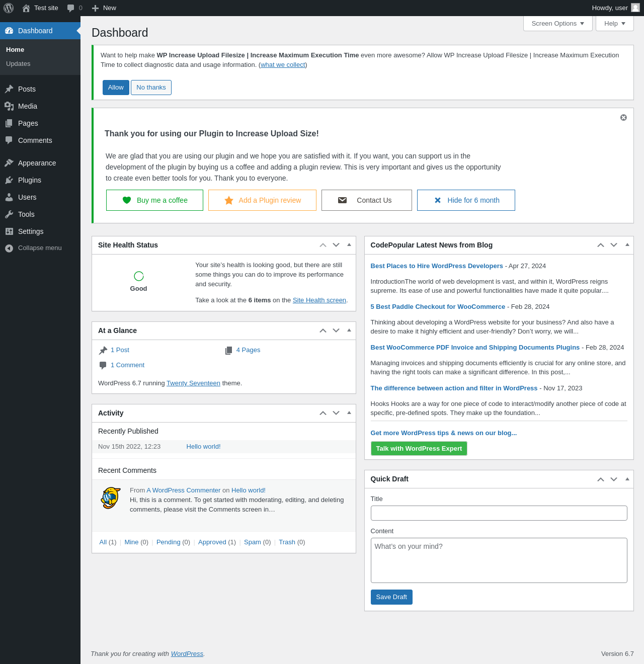Open 'Best Places to Hire WordPress Developers' article

click(437, 266)
